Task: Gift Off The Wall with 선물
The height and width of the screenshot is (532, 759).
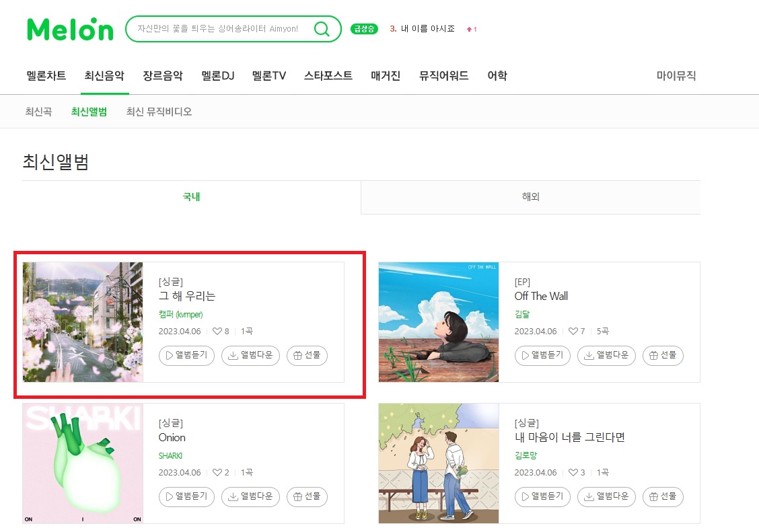Action: coord(663,356)
